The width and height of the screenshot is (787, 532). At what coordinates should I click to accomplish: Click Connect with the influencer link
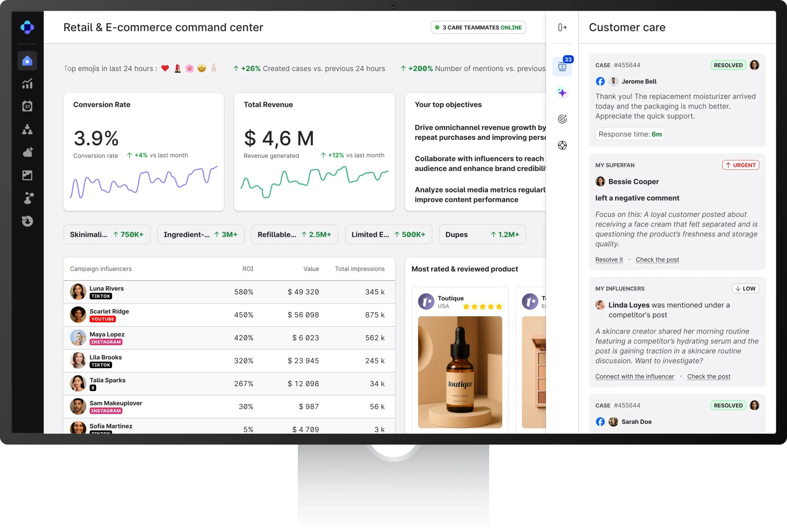(x=635, y=376)
